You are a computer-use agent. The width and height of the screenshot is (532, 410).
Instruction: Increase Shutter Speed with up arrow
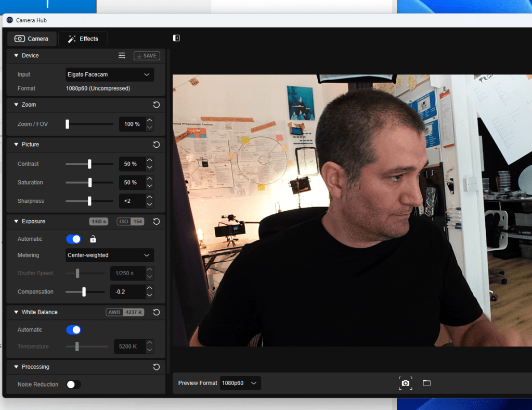(150, 270)
